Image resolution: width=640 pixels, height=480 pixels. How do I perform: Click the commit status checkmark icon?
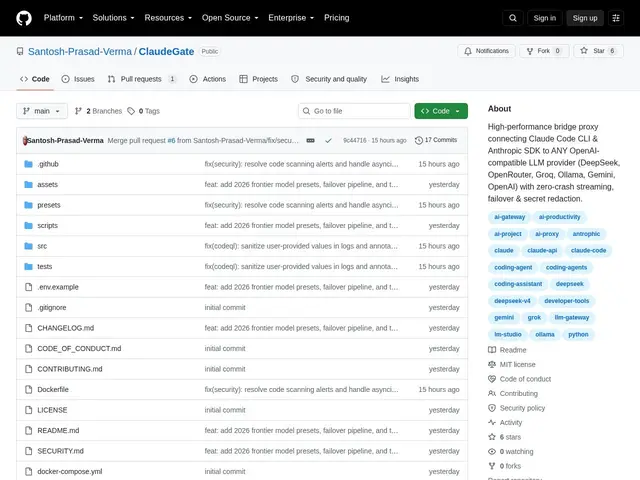[x=328, y=140]
